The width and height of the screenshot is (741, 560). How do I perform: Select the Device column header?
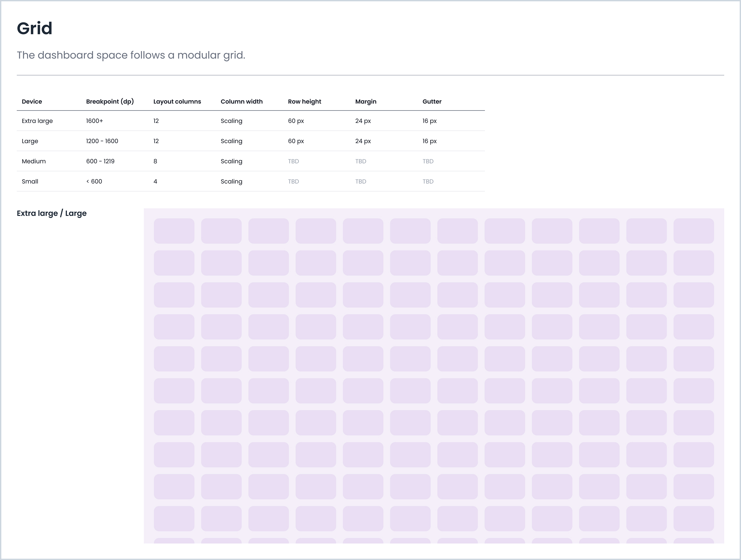tap(32, 102)
